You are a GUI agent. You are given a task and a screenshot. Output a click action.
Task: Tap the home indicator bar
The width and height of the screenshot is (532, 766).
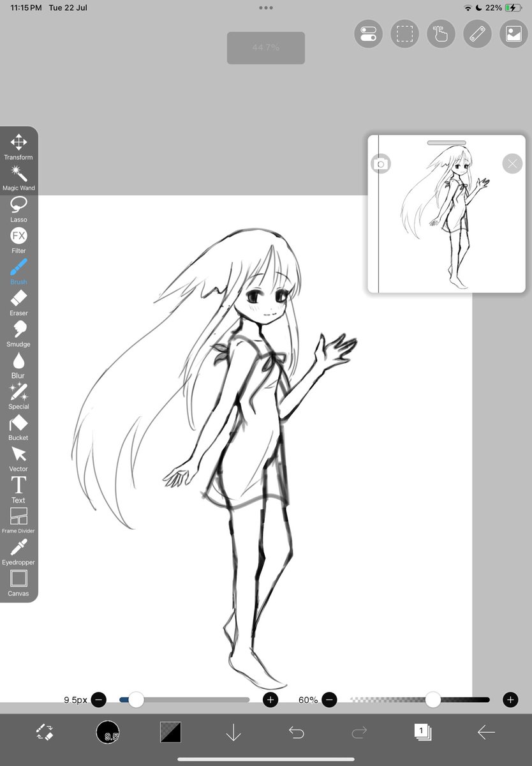click(266, 760)
